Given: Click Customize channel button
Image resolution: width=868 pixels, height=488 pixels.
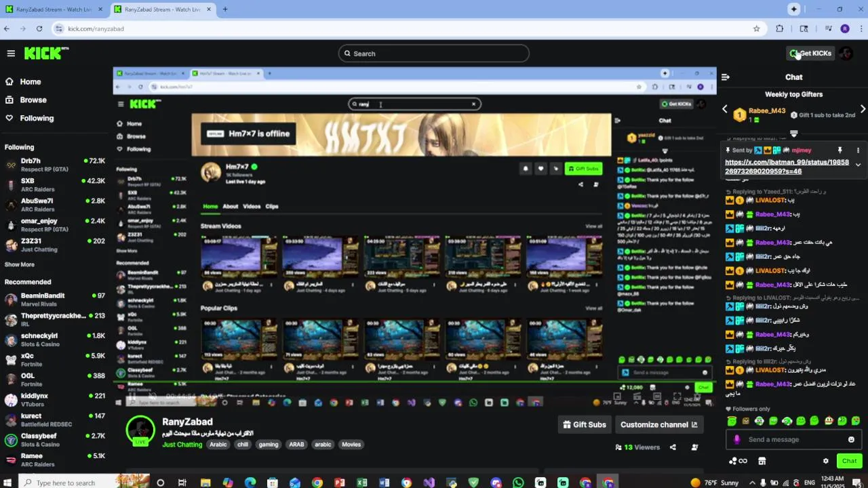Looking at the screenshot, I should 658,425.
